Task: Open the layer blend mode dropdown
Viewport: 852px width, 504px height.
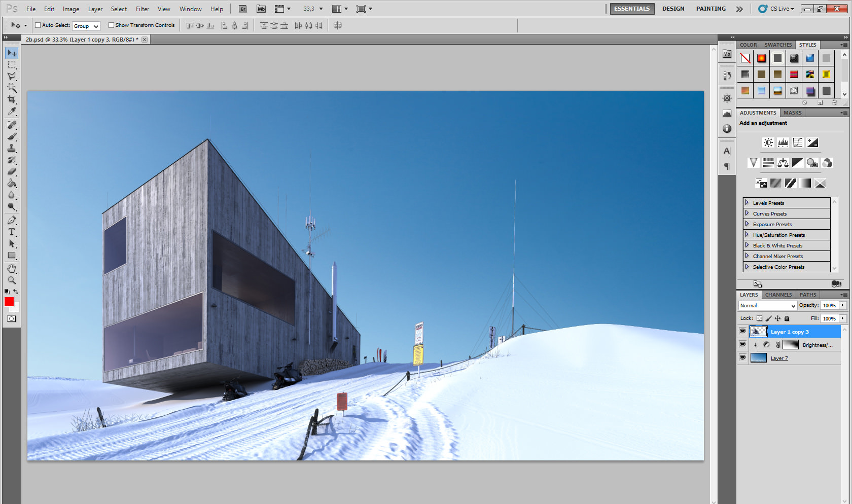Action: point(768,305)
